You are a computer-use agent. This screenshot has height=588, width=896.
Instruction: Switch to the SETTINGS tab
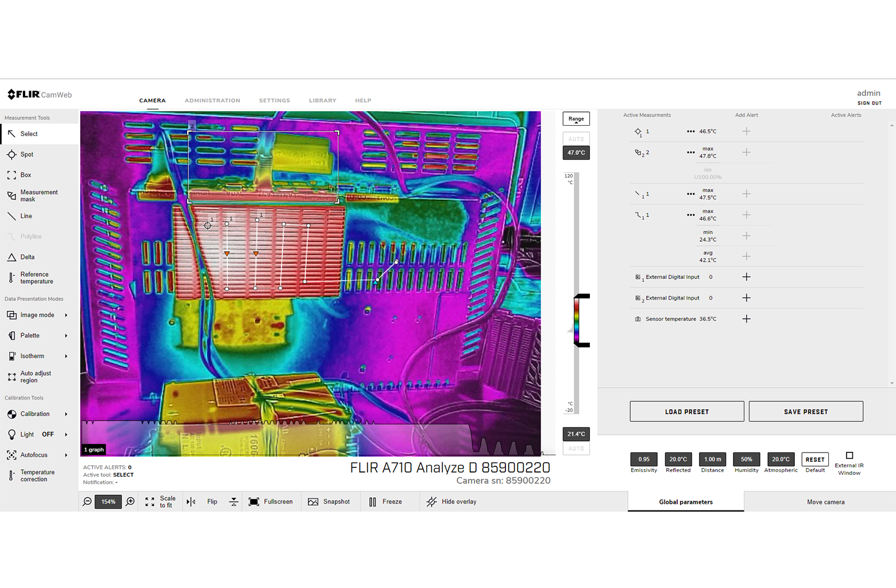(275, 100)
